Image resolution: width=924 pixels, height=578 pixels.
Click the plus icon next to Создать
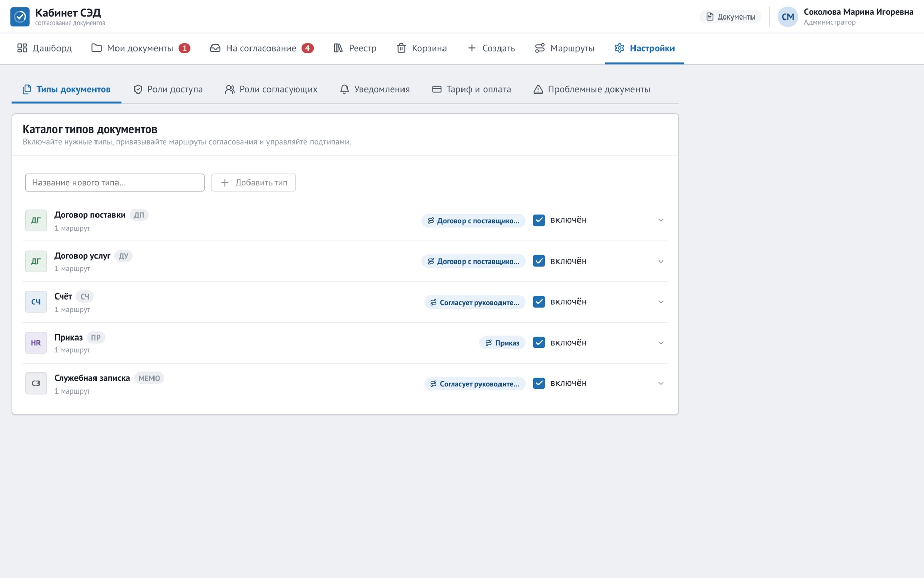(472, 48)
